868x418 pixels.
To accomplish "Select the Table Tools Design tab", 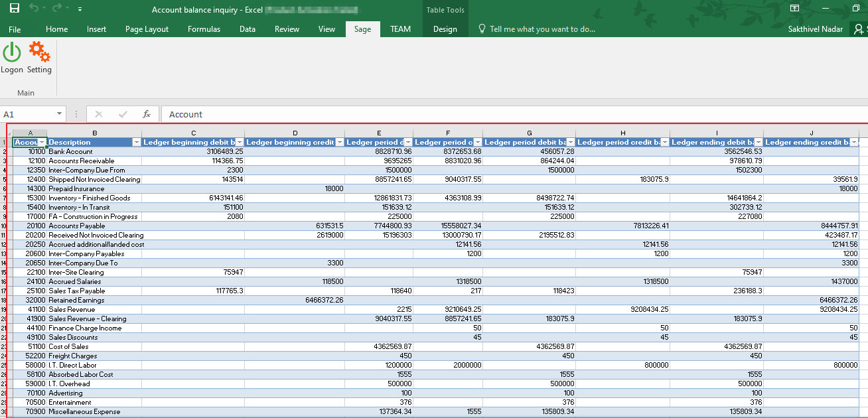I will tap(445, 29).
